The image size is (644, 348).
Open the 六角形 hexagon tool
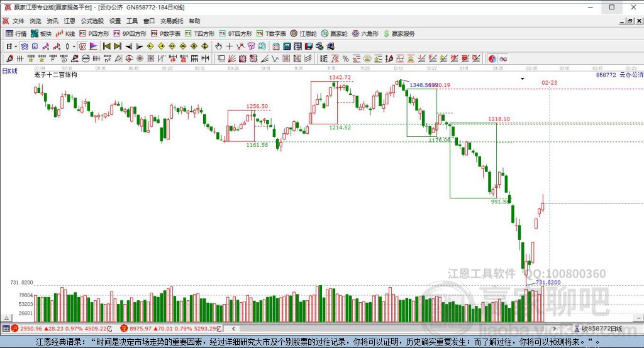365,34
